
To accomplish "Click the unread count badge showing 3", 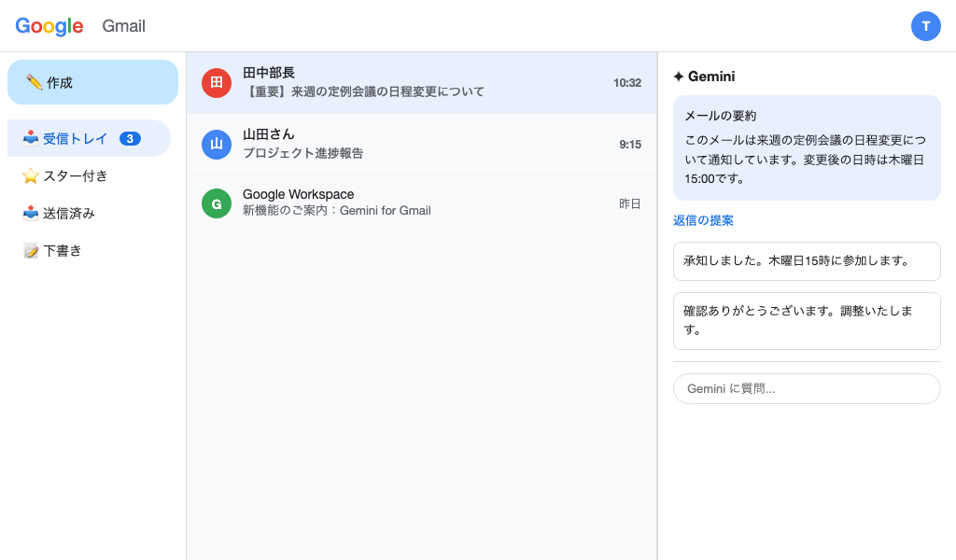I will pos(131,137).
